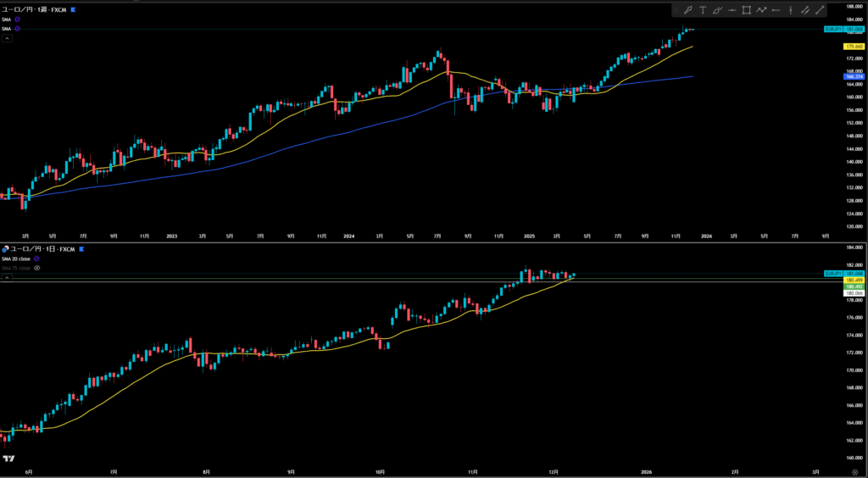Select the Text tool in the drawing toolbar
868x478 pixels.
click(x=703, y=10)
